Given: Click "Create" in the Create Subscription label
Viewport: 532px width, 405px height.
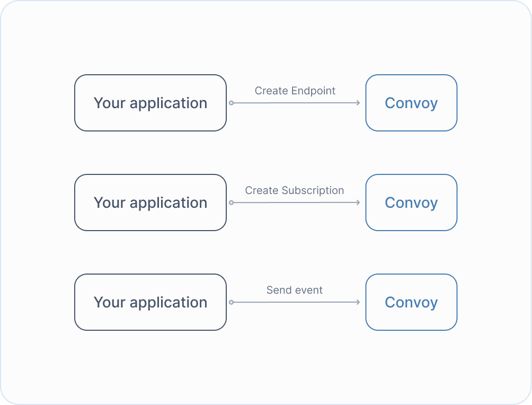Looking at the screenshot, I should click(262, 190).
